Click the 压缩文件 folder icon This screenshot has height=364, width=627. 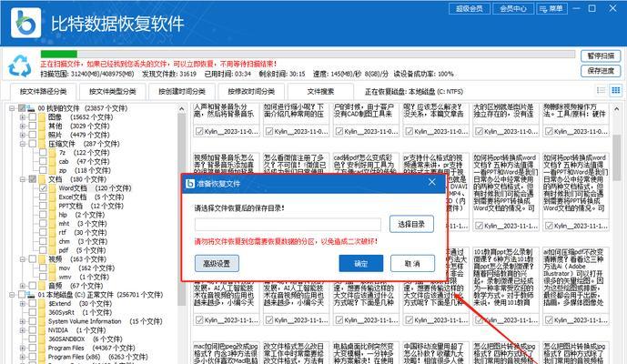pyautogui.click(x=42, y=144)
